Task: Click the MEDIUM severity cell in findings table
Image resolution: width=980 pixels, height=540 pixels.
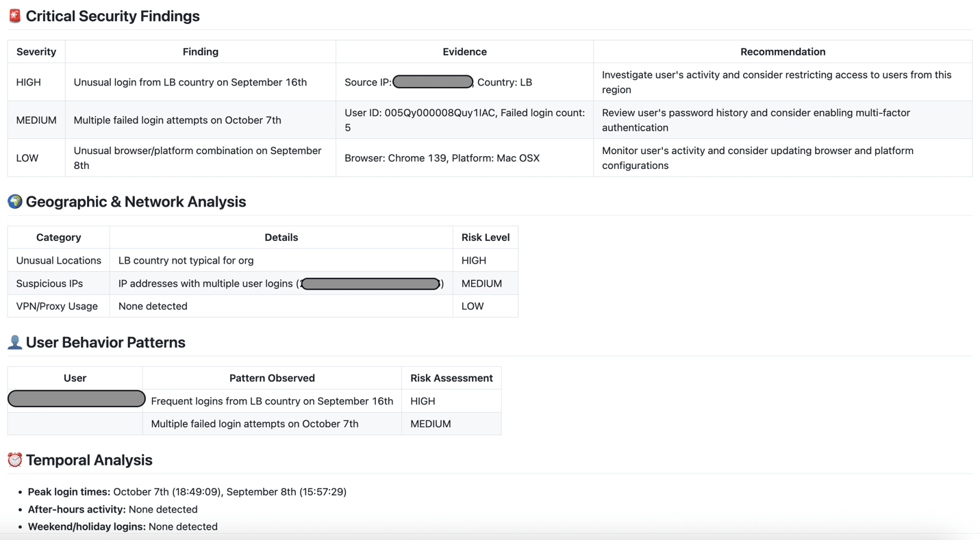Action: [x=36, y=120]
